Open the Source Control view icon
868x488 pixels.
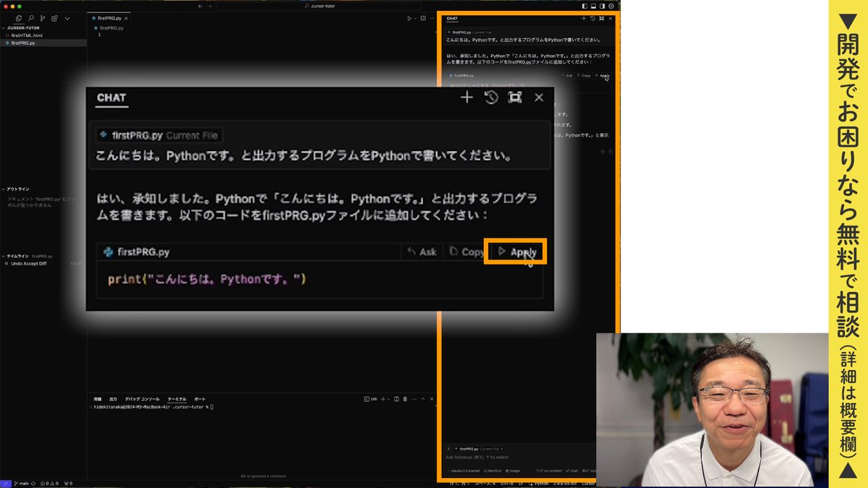(x=42, y=18)
